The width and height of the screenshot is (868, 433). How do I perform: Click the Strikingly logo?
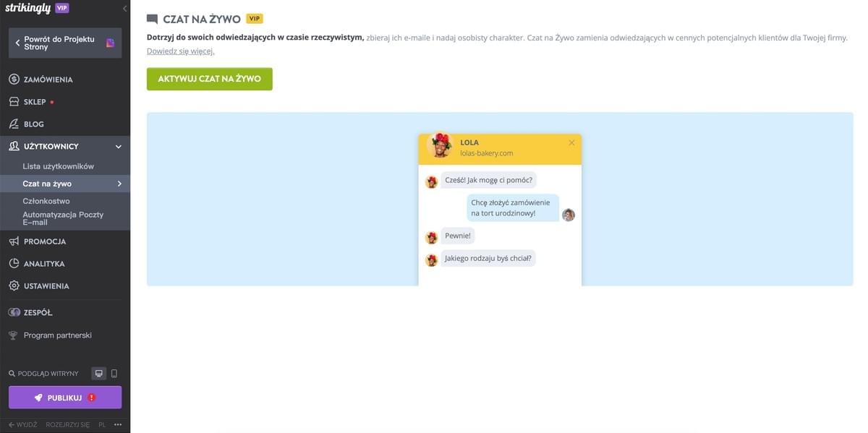(27, 8)
